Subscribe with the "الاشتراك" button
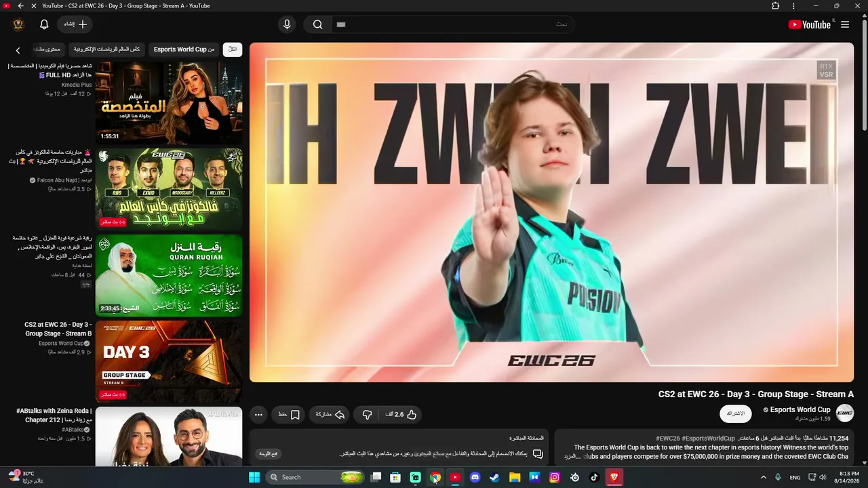The height and width of the screenshot is (488, 868). click(736, 413)
